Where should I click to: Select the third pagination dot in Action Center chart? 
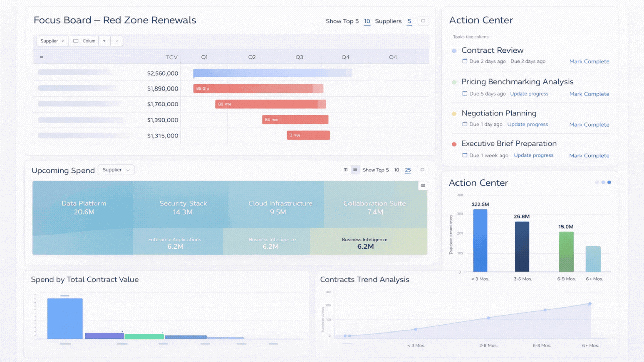(609, 182)
